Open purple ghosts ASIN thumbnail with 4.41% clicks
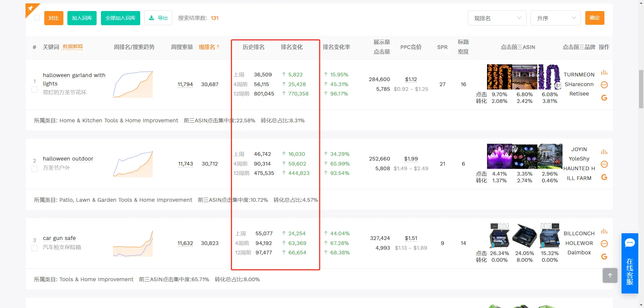 [499, 156]
